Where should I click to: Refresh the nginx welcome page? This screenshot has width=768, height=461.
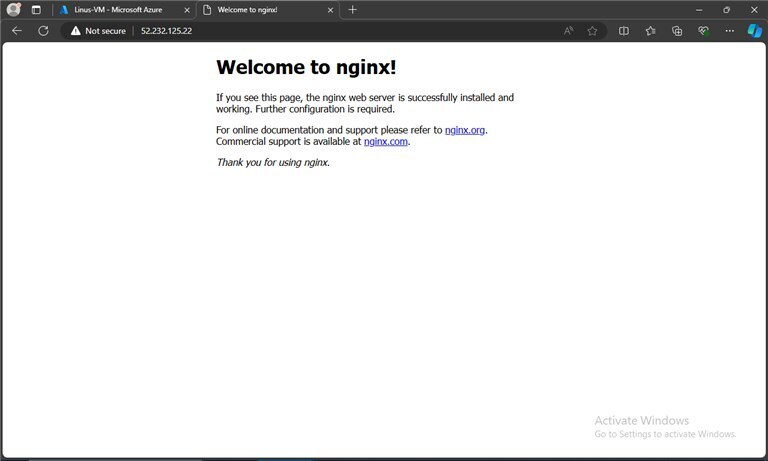click(43, 31)
